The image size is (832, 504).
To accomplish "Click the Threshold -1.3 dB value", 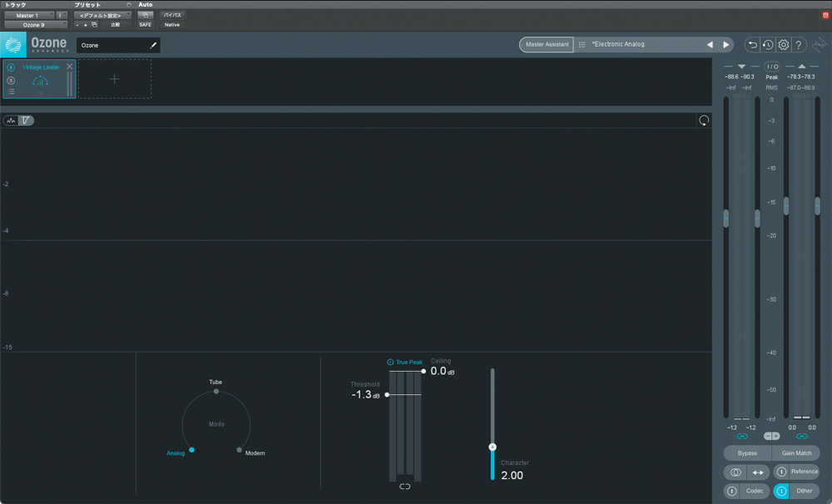I will click(x=365, y=395).
